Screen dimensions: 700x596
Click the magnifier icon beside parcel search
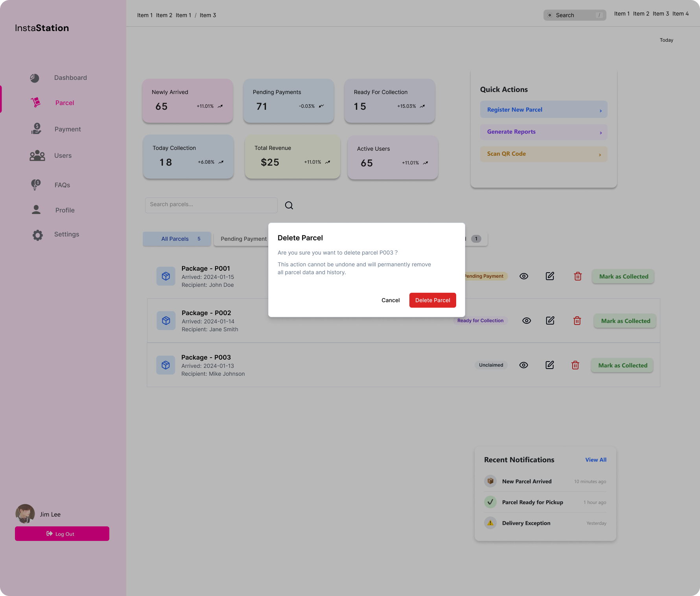click(x=289, y=205)
